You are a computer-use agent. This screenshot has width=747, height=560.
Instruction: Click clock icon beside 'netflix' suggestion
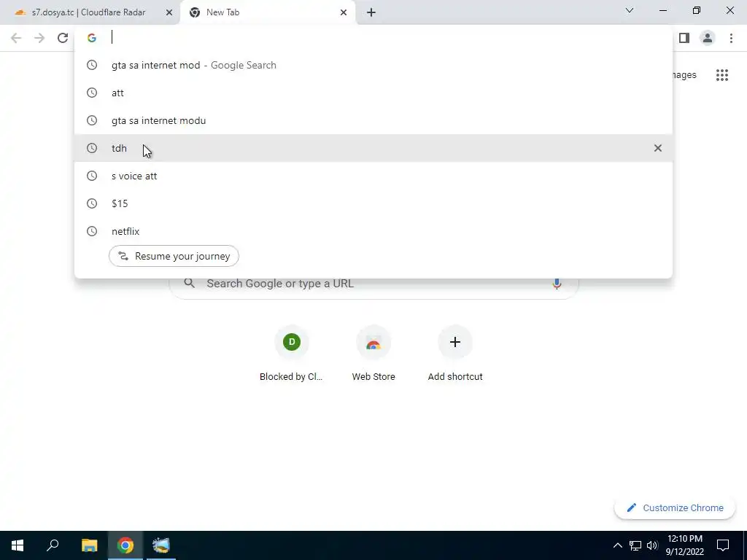click(x=92, y=231)
